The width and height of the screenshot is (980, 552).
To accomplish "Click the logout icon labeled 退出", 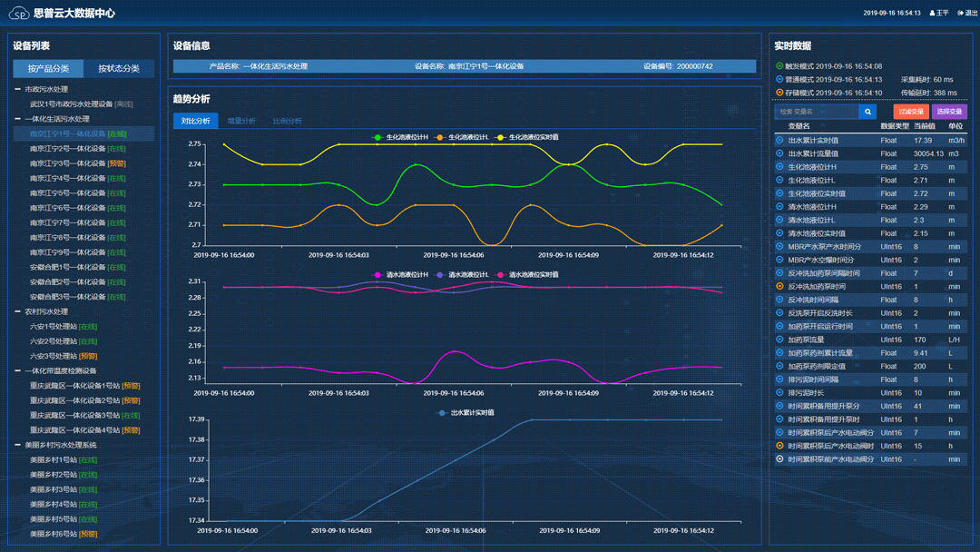I will click(x=960, y=13).
